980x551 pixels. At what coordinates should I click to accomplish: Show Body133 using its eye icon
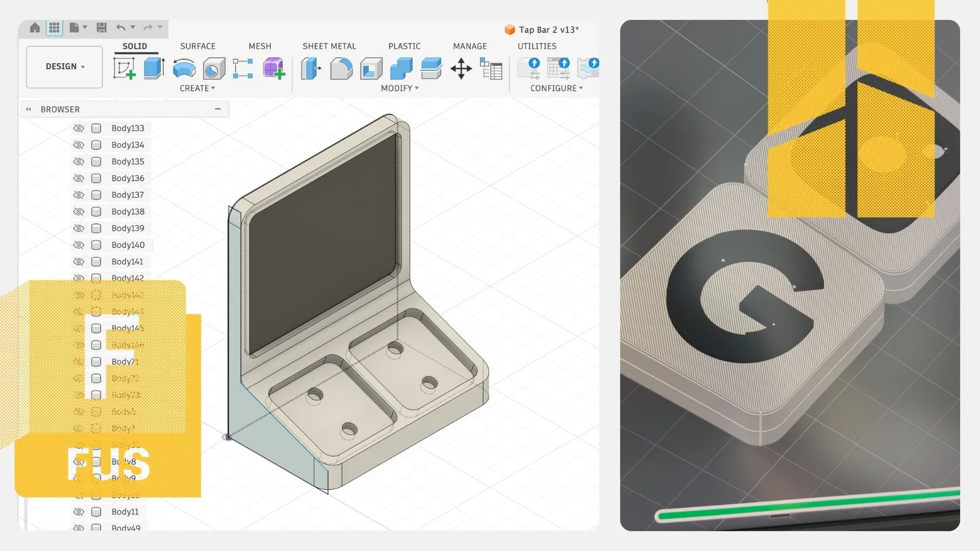78,128
